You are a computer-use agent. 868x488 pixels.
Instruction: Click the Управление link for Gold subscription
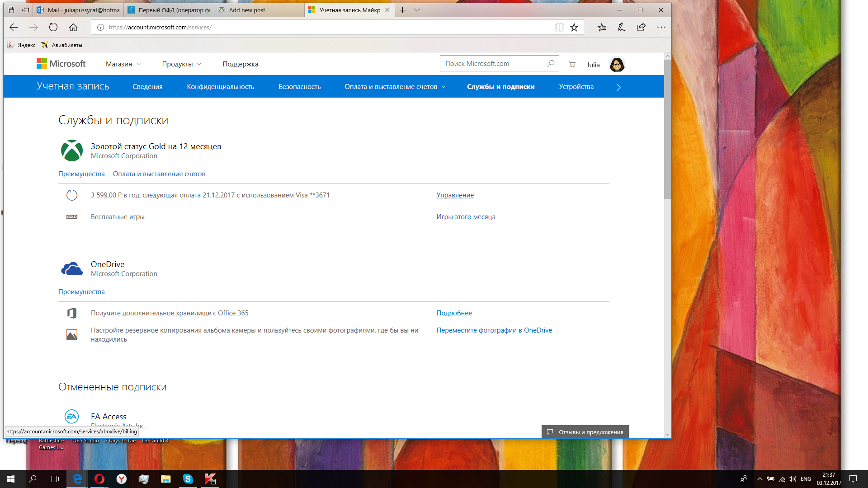point(455,195)
